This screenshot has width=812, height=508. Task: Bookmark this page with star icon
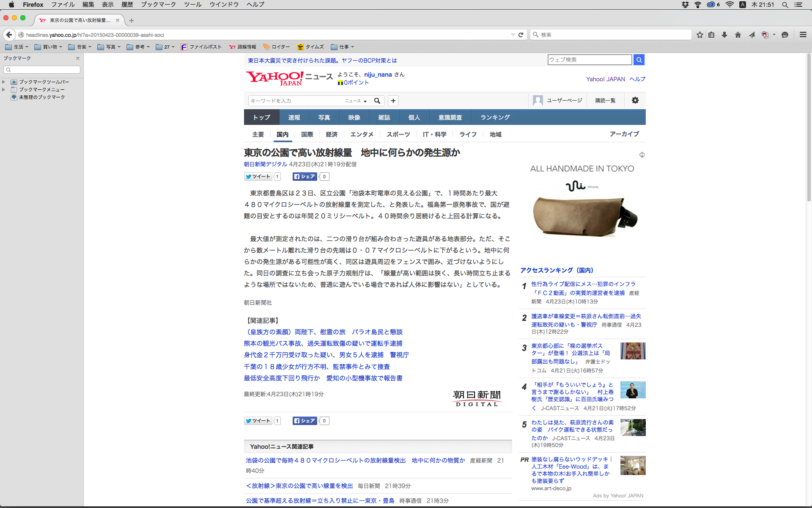coord(700,35)
